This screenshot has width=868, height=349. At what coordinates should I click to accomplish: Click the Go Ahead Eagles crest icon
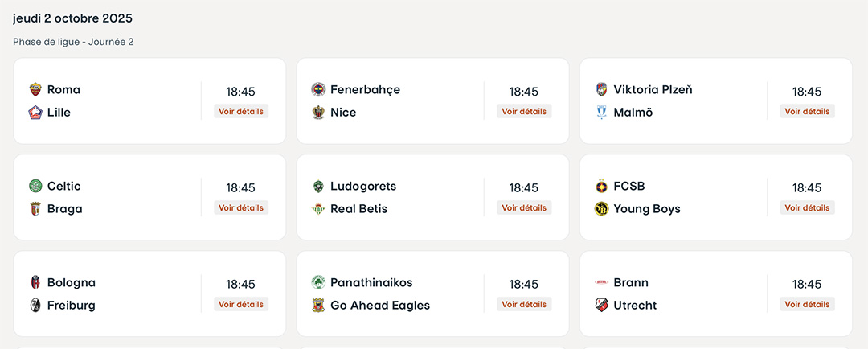click(x=318, y=306)
